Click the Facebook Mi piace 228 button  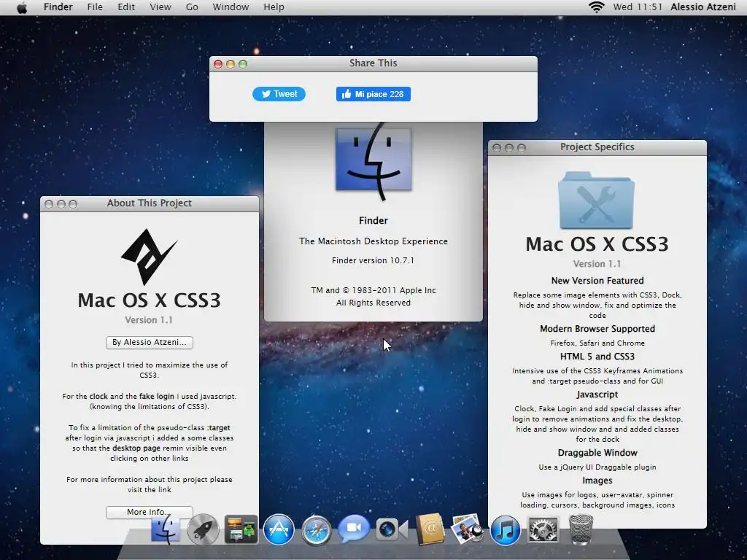tap(373, 94)
